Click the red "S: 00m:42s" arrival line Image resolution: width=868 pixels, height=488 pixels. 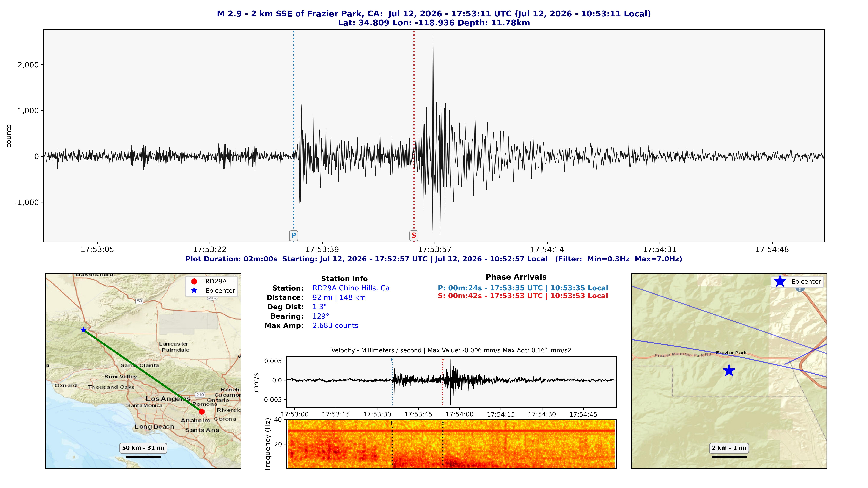coord(523,296)
